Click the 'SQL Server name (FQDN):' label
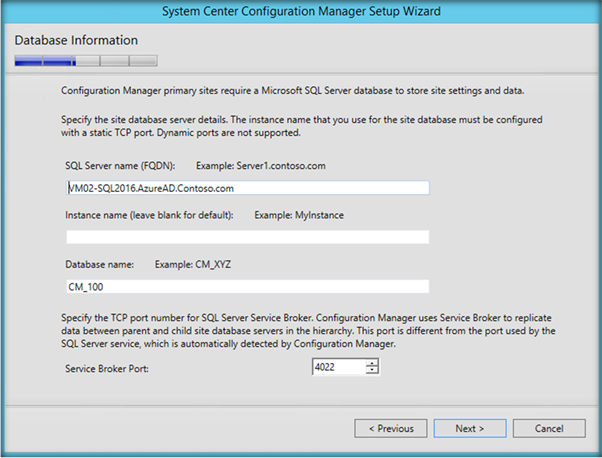602x458 pixels. (x=120, y=166)
